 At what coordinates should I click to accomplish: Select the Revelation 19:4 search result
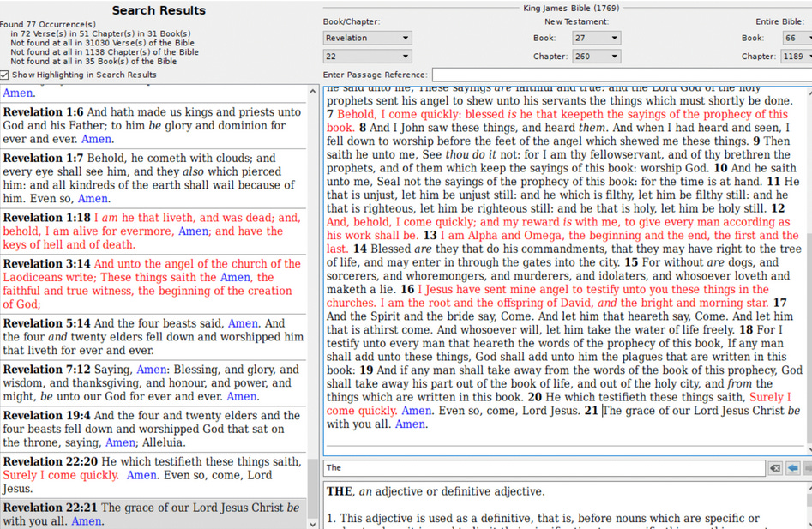click(x=153, y=429)
